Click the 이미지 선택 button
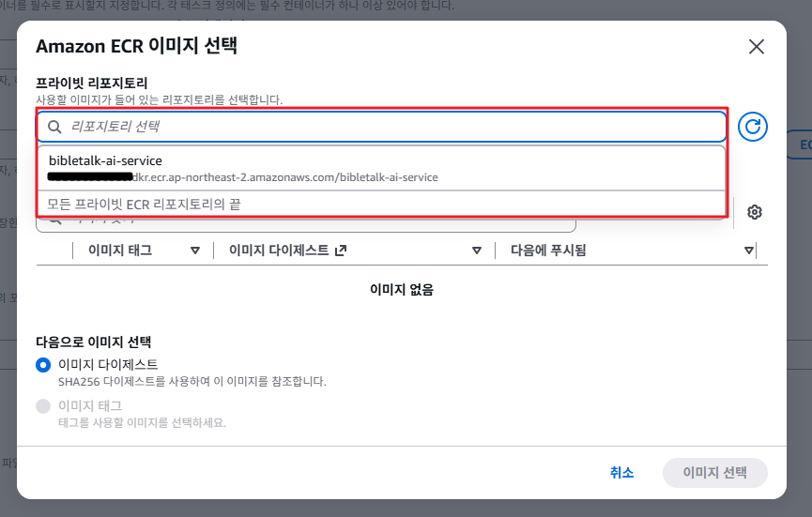 click(x=714, y=473)
